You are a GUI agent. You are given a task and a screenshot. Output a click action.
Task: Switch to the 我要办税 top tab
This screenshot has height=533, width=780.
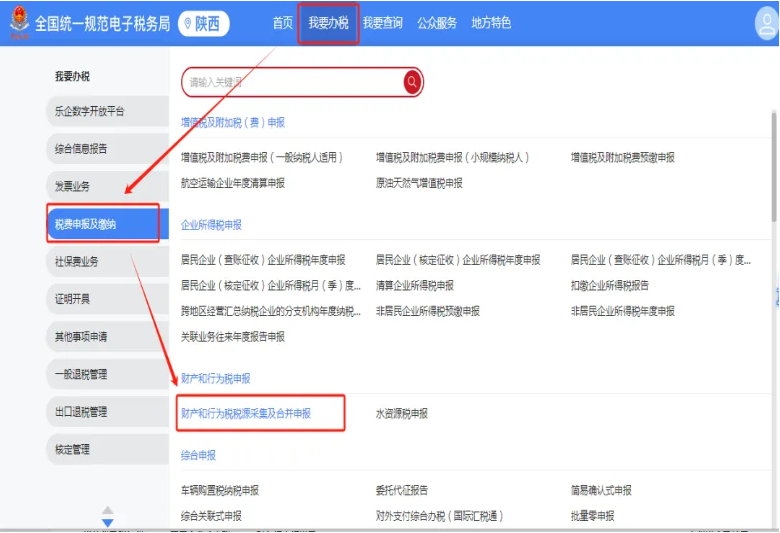(x=328, y=23)
